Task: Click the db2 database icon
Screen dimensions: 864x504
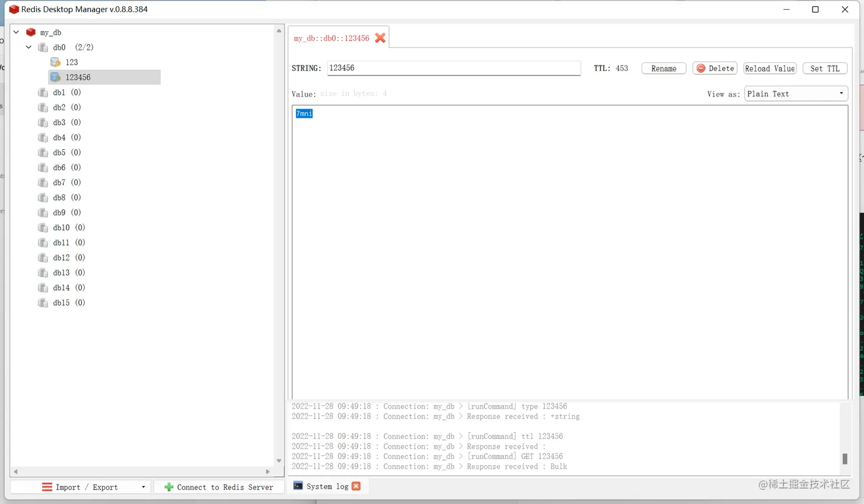Action: (43, 107)
